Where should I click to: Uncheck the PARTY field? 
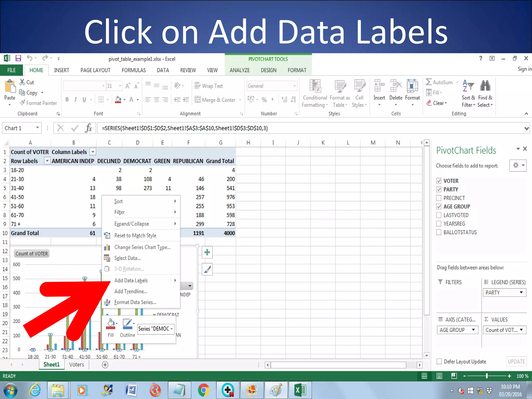coord(439,189)
